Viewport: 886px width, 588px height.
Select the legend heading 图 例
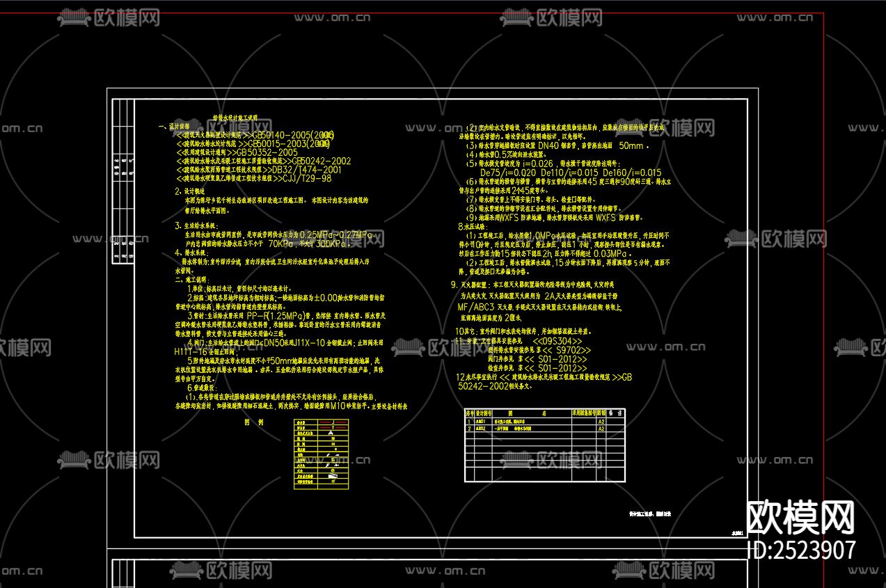[x=253, y=422]
